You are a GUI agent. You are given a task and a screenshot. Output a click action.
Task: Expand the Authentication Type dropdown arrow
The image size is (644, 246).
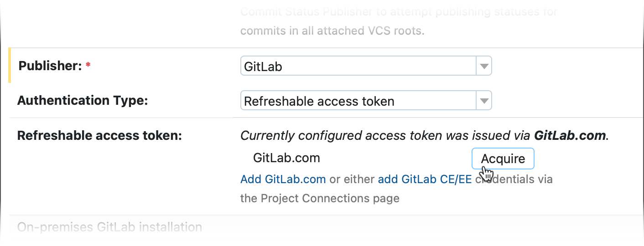coord(484,101)
